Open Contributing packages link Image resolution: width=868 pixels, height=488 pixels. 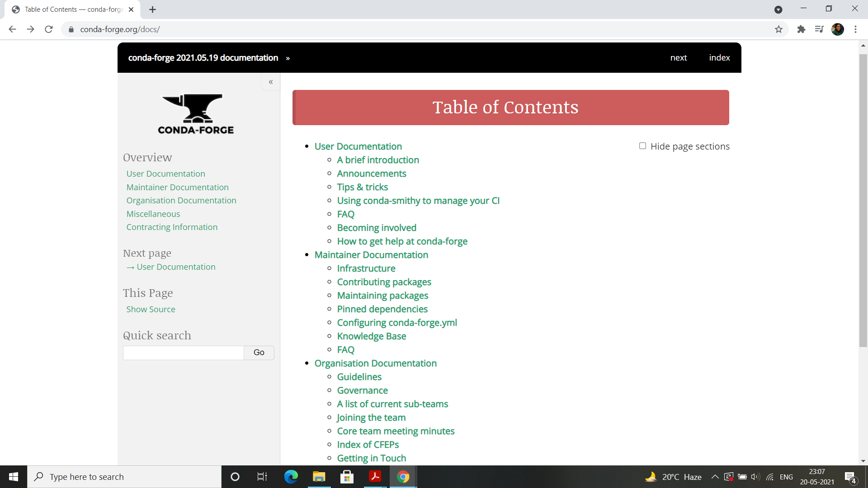coord(384,282)
